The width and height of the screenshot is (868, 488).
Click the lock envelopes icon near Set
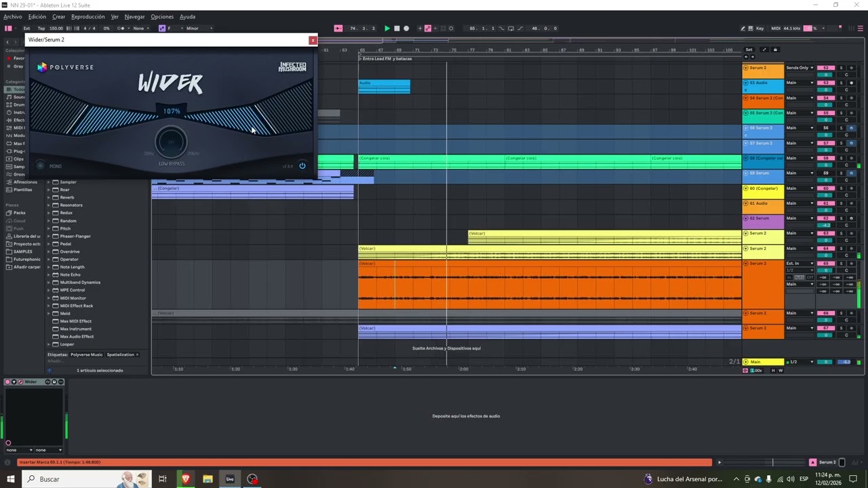(775, 49)
